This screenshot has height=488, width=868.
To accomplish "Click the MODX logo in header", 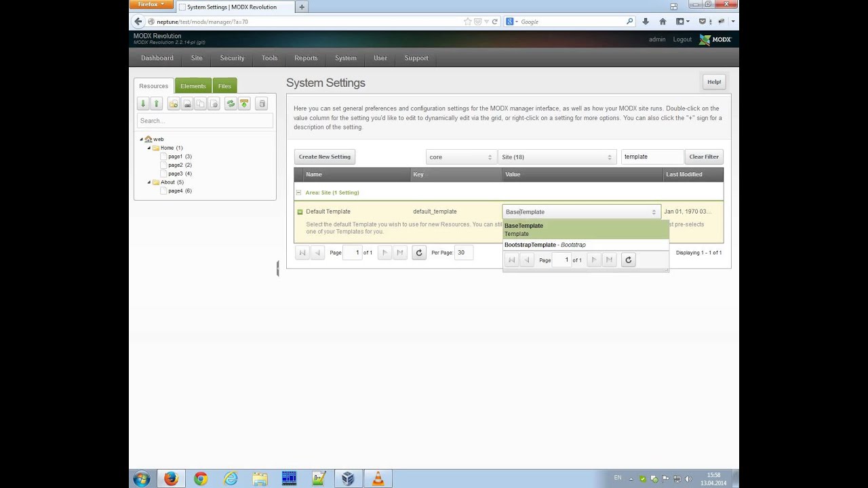I will [x=716, y=39].
